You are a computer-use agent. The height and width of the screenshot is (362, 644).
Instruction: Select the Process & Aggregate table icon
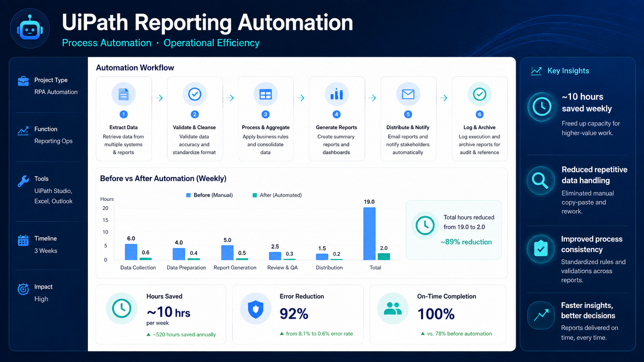[x=265, y=94]
